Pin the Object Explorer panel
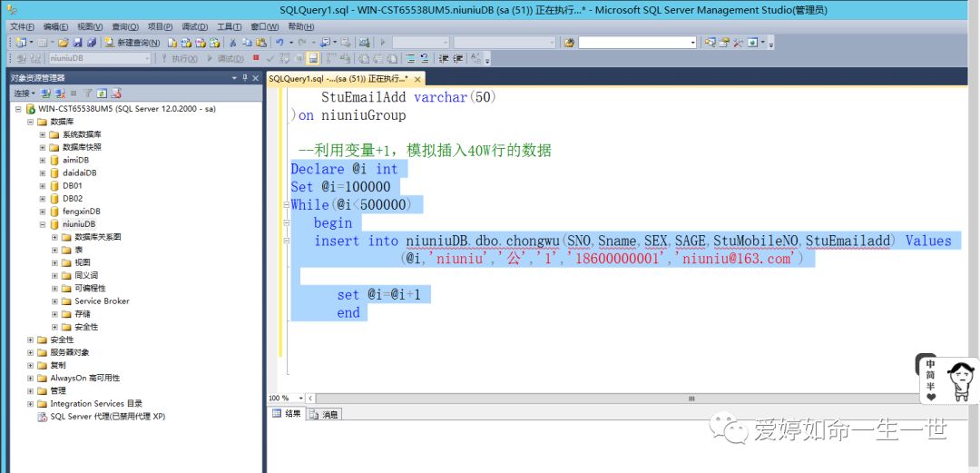 (245, 77)
